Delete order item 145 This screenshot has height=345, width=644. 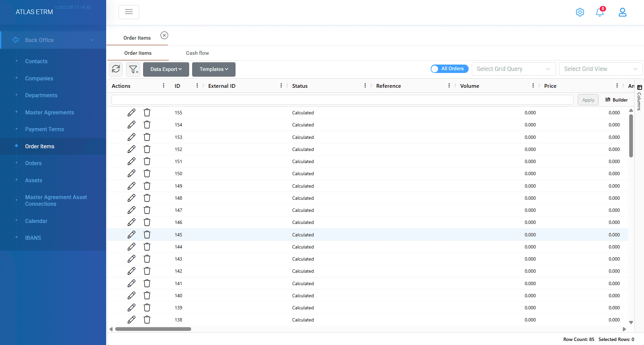click(x=147, y=235)
